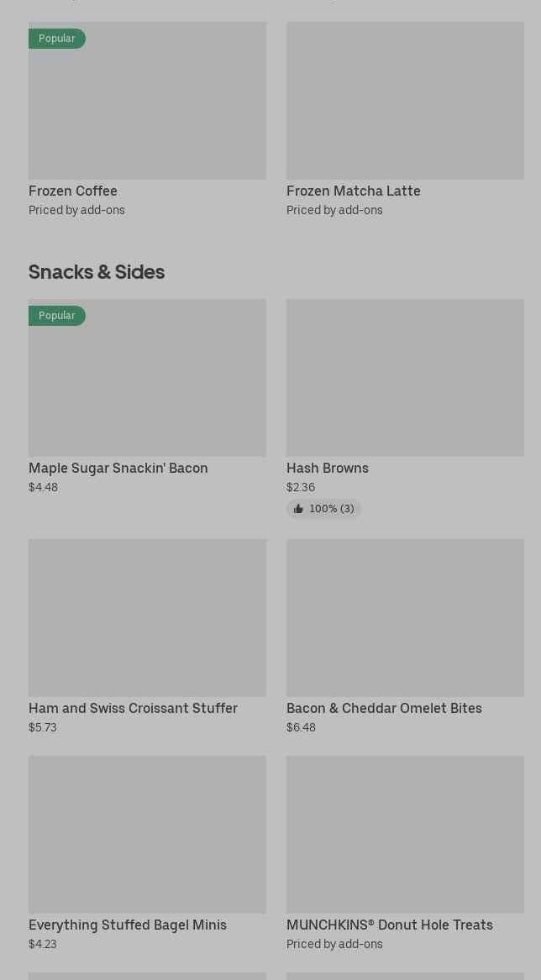541x980 pixels.
Task: Click the Frozen Matcha Latte title
Action: coord(354,191)
